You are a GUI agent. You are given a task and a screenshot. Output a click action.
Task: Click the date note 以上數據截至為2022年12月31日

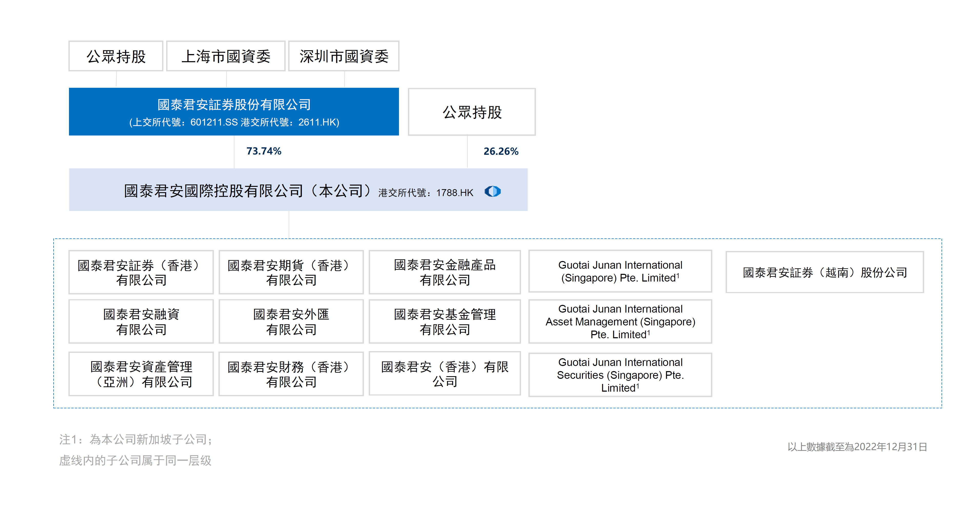[857, 447]
